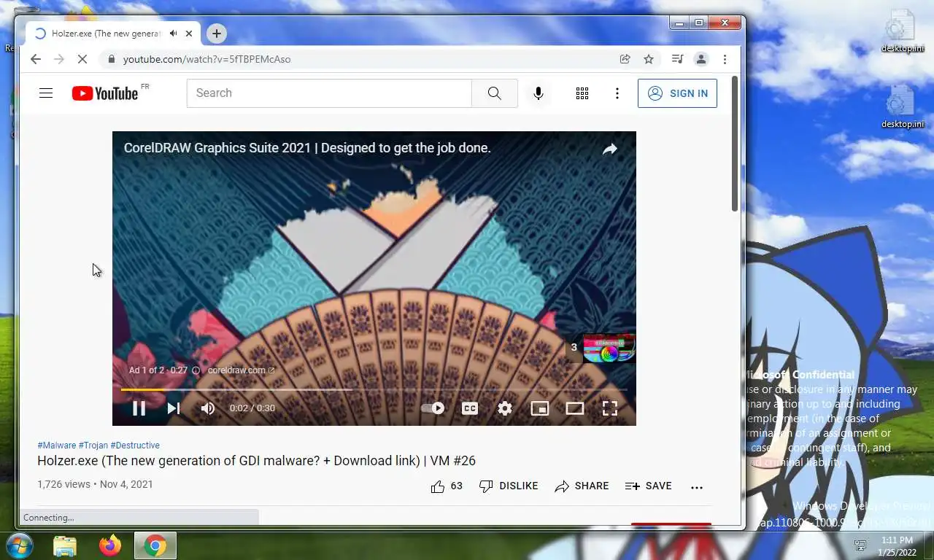
Task: View site info lock icon
Action: [111, 59]
